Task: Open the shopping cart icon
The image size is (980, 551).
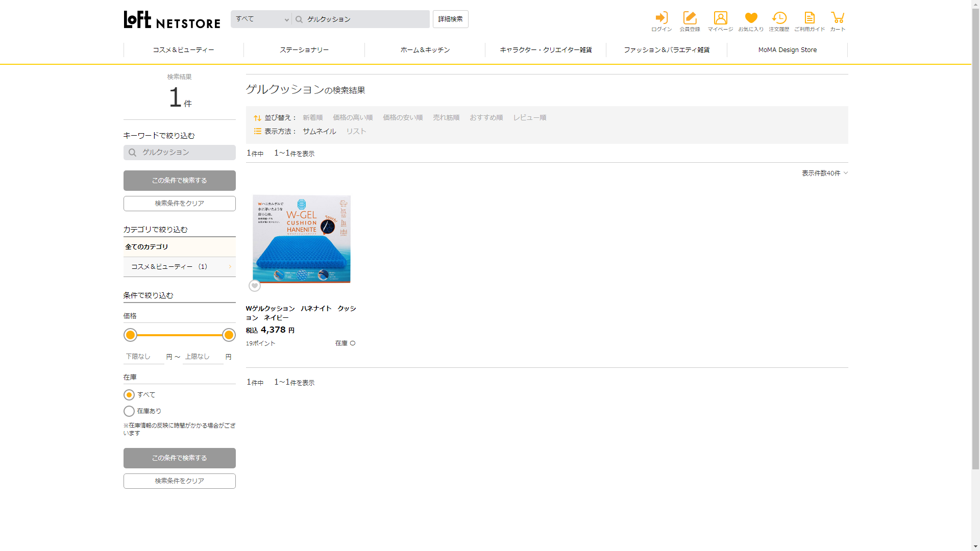Action: 838,18
